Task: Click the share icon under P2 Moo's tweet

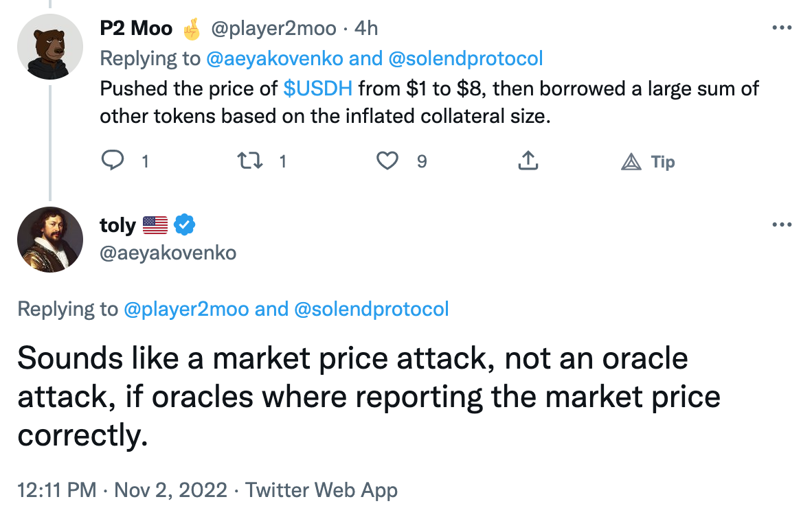Action: (527, 161)
